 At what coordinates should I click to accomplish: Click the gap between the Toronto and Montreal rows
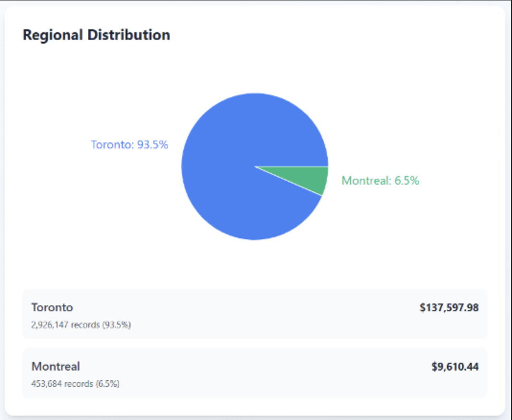255,344
